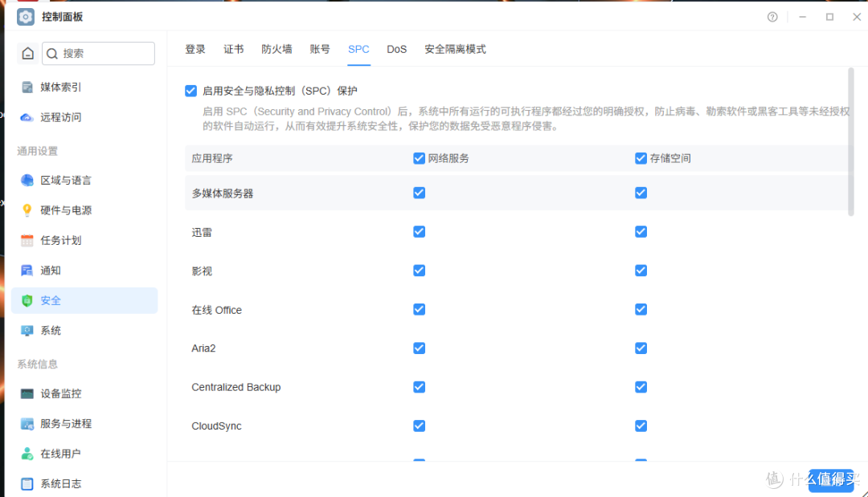Click the task scheduler calendar icon
The height and width of the screenshot is (497, 868).
(27, 241)
